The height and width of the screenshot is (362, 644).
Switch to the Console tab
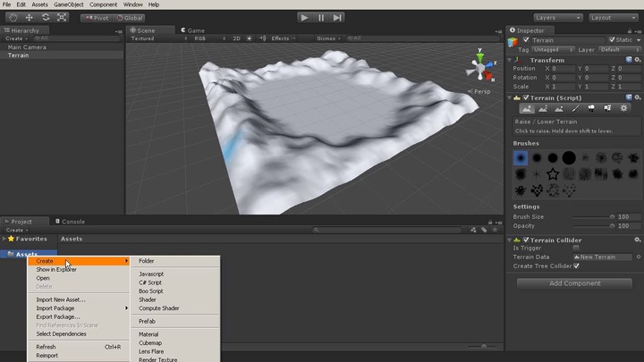pyautogui.click(x=72, y=222)
